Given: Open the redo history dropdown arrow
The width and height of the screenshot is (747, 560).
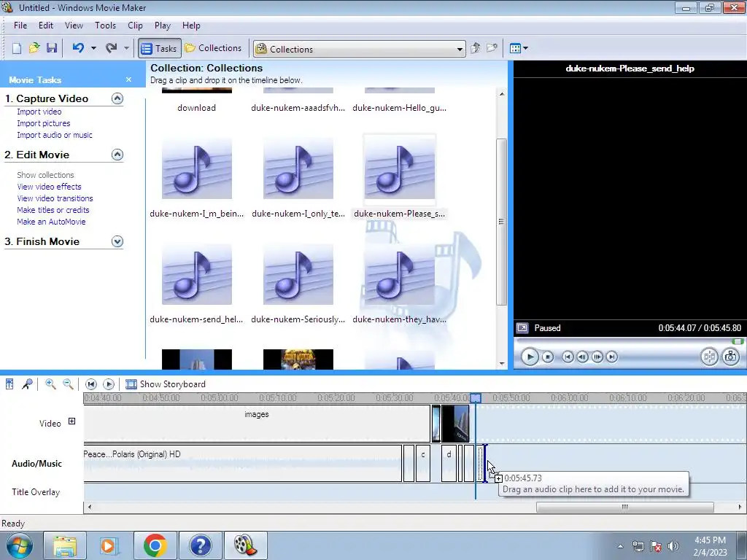Looking at the screenshot, I should (x=126, y=48).
